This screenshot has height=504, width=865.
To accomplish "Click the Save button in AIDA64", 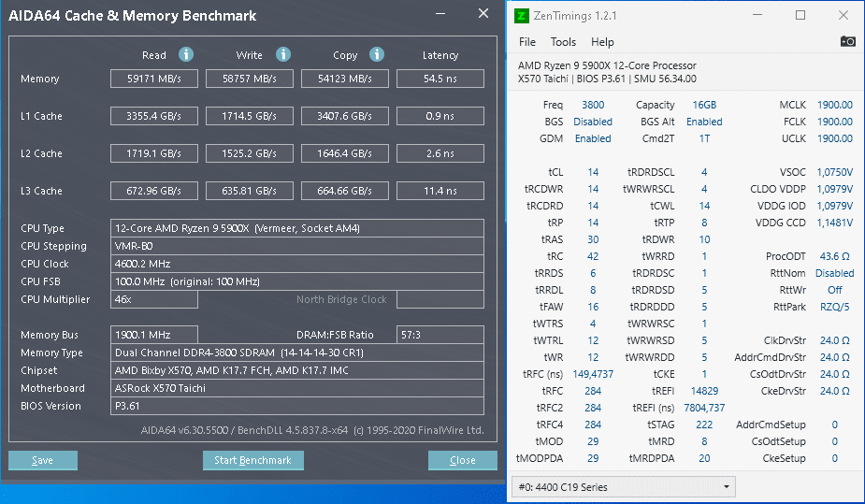I will [x=42, y=460].
